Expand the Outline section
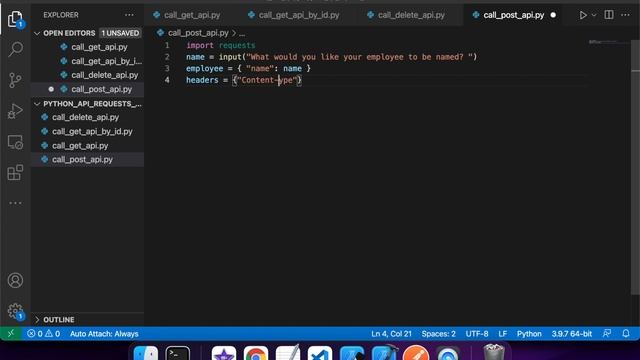Viewport: 640px width, 360px height. [37, 320]
